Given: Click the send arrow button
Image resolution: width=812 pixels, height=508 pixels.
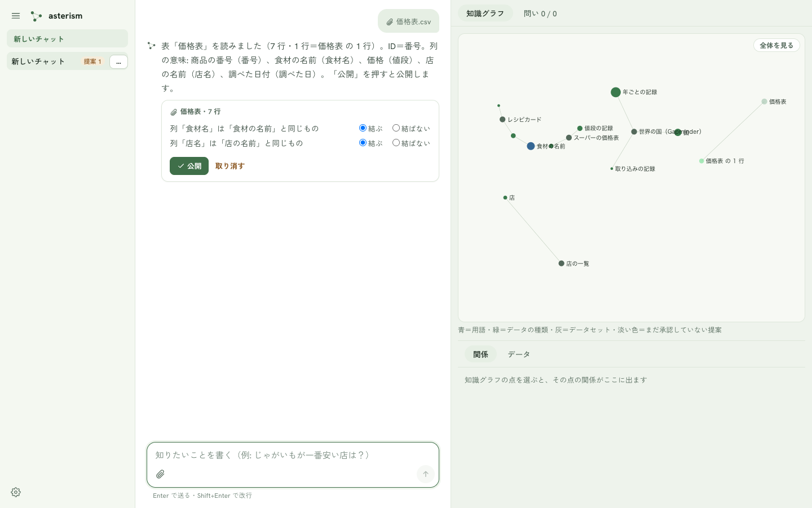Looking at the screenshot, I should click(x=426, y=474).
